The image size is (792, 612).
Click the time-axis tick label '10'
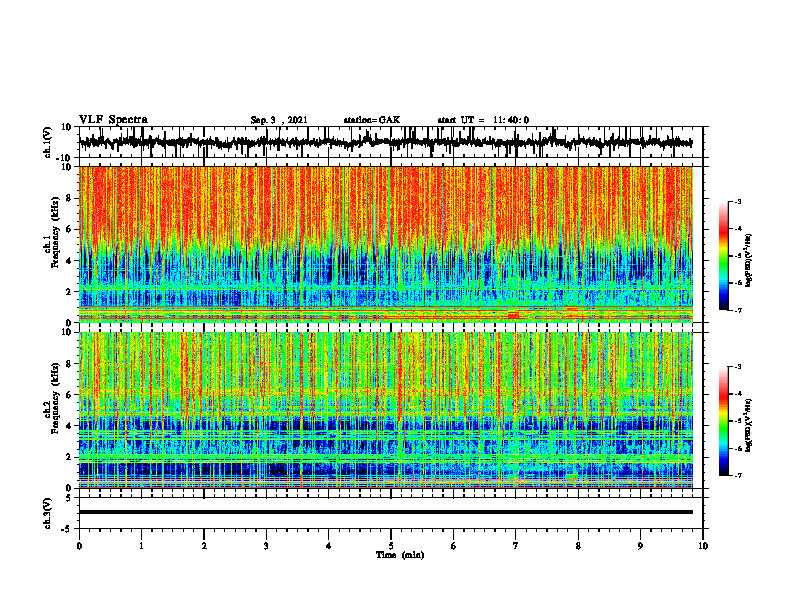click(703, 546)
